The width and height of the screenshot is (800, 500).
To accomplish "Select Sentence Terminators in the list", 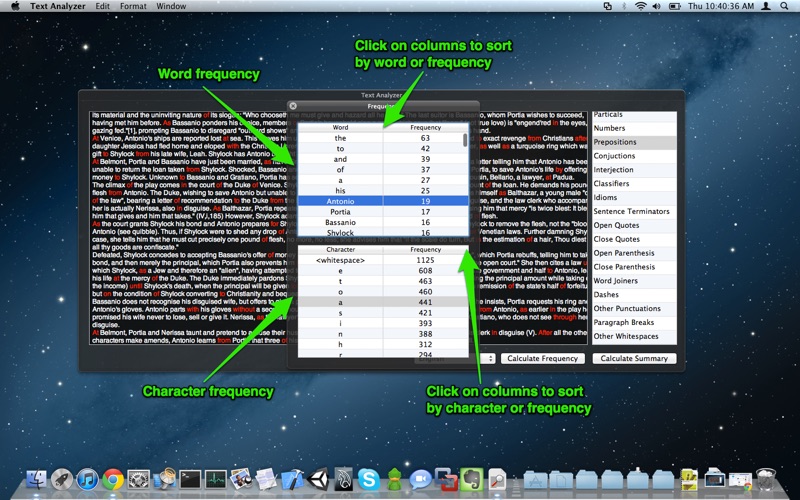I will (x=634, y=211).
